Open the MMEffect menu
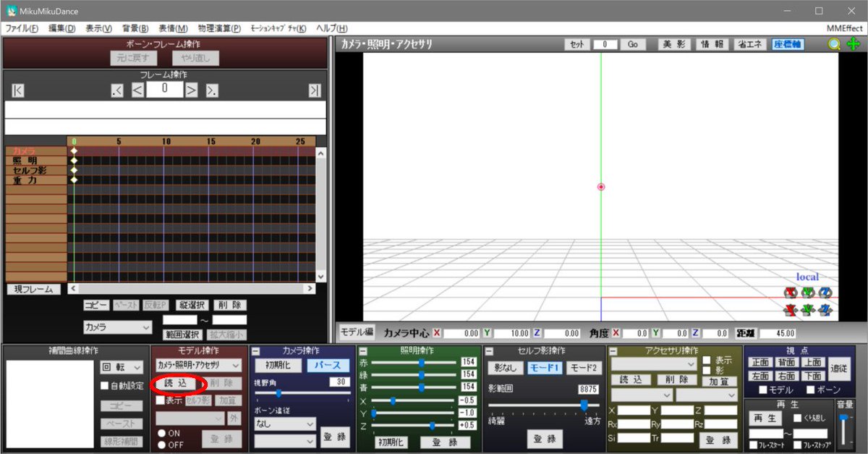This screenshot has width=868, height=454. pyautogui.click(x=844, y=28)
